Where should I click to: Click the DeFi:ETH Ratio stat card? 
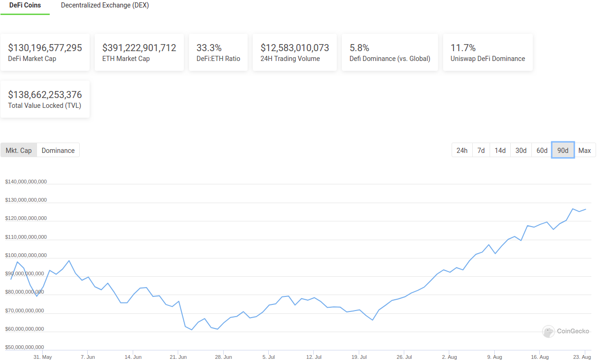pyautogui.click(x=218, y=52)
